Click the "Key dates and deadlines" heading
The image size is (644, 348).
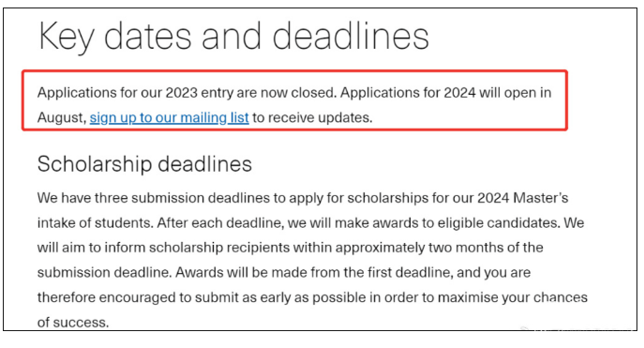coord(233,37)
